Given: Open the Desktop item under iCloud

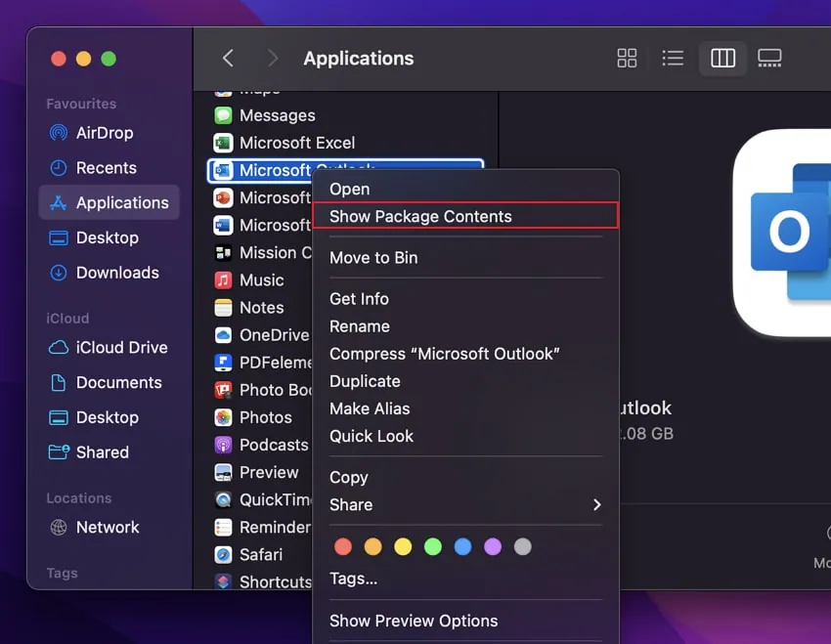Looking at the screenshot, I should click(x=109, y=417).
